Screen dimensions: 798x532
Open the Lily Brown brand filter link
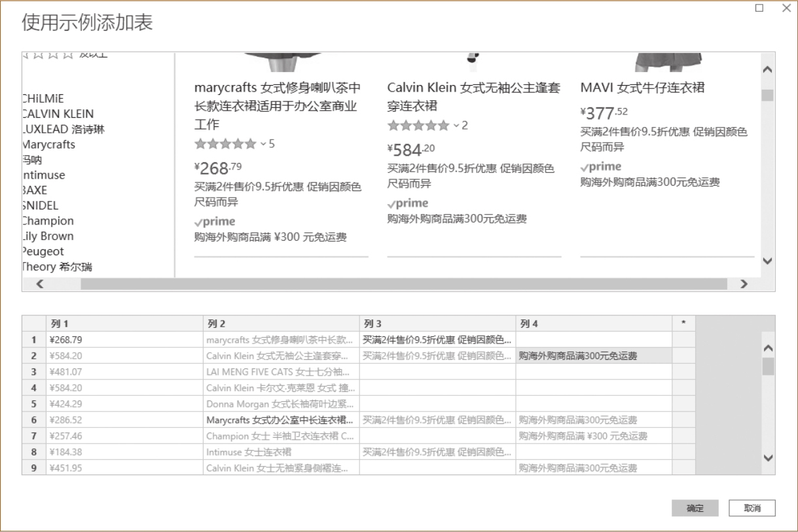[48, 236]
